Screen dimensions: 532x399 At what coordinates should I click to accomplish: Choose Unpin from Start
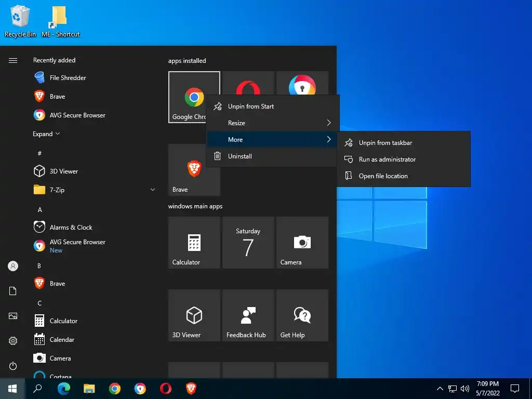[x=273, y=106]
